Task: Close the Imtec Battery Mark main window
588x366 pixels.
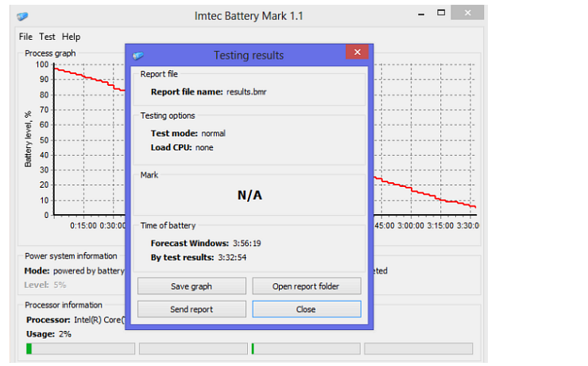Action: point(467,13)
